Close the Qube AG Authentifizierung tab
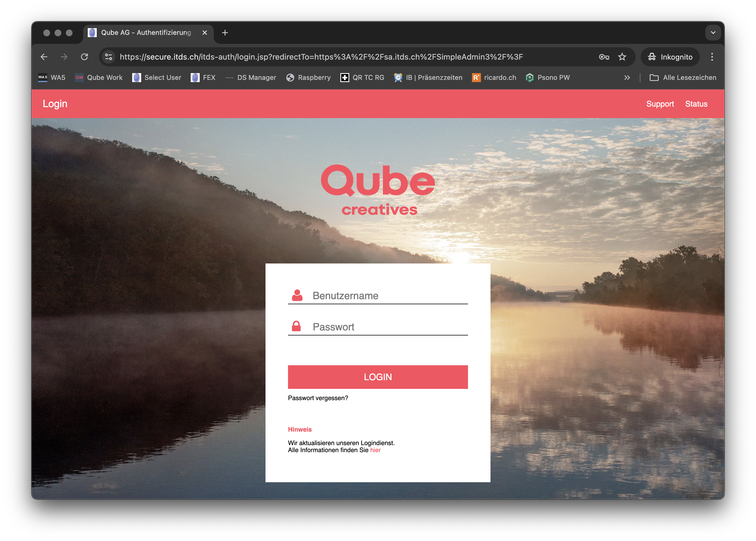Image resolution: width=756 pixels, height=541 pixels. (204, 33)
